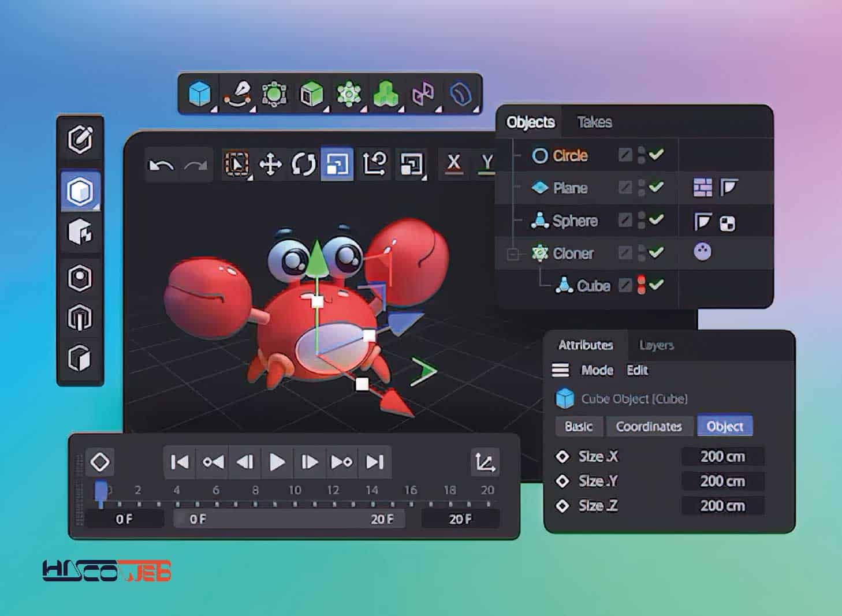Toggle X axis lock
Image resolution: width=842 pixels, height=616 pixels.
coord(454,163)
